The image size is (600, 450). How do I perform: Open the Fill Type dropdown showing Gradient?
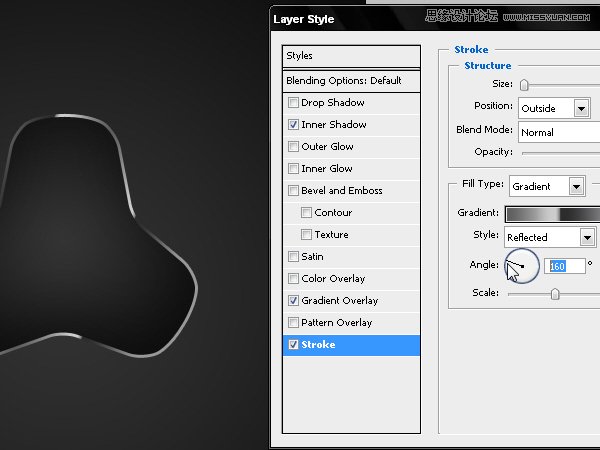click(x=547, y=186)
